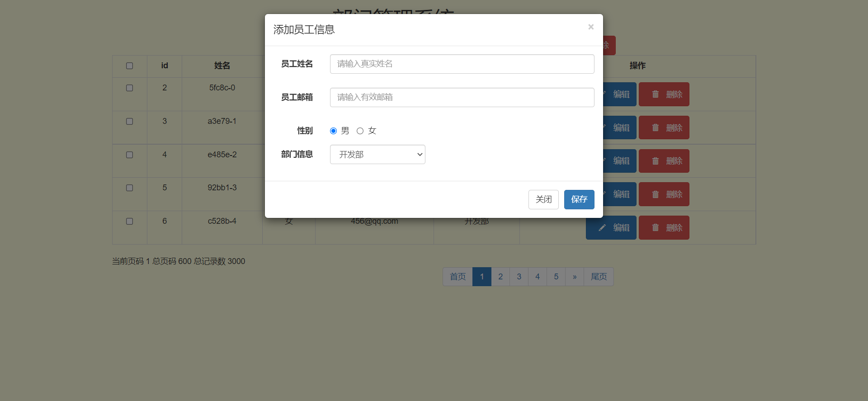Click the 操作 column header
The height and width of the screenshot is (401, 868).
637,66
